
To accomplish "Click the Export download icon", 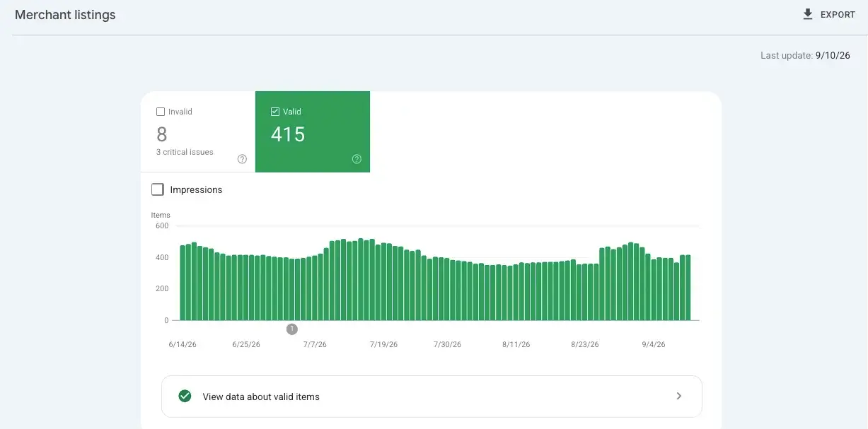I will tap(808, 14).
